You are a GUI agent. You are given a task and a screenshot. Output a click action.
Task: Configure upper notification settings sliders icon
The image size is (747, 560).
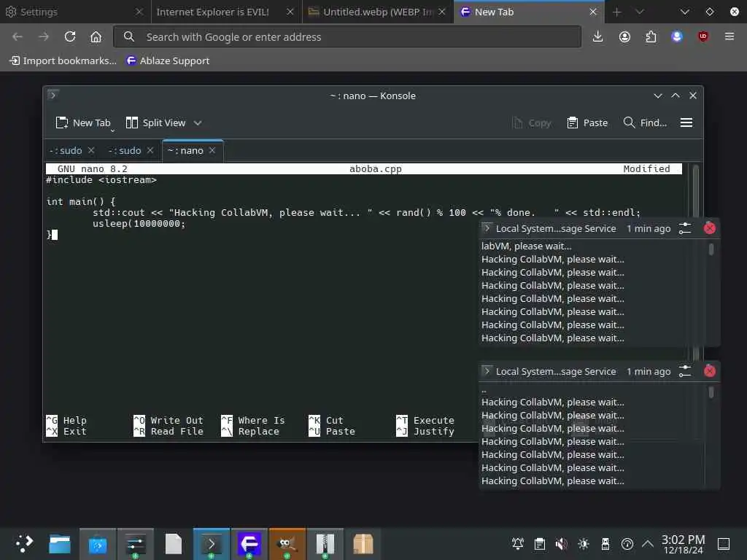coord(685,228)
